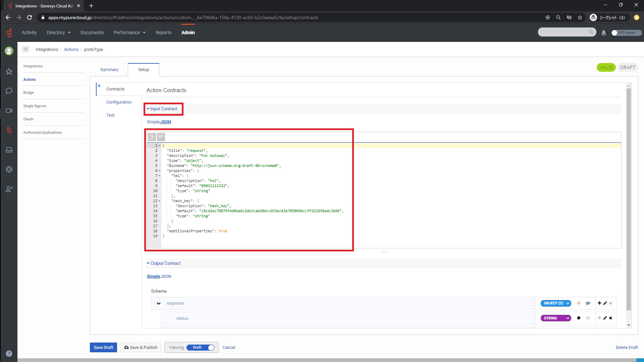Delete the status property row
The width and height of the screenshot is (644, 362).
[x=611, y=318]
